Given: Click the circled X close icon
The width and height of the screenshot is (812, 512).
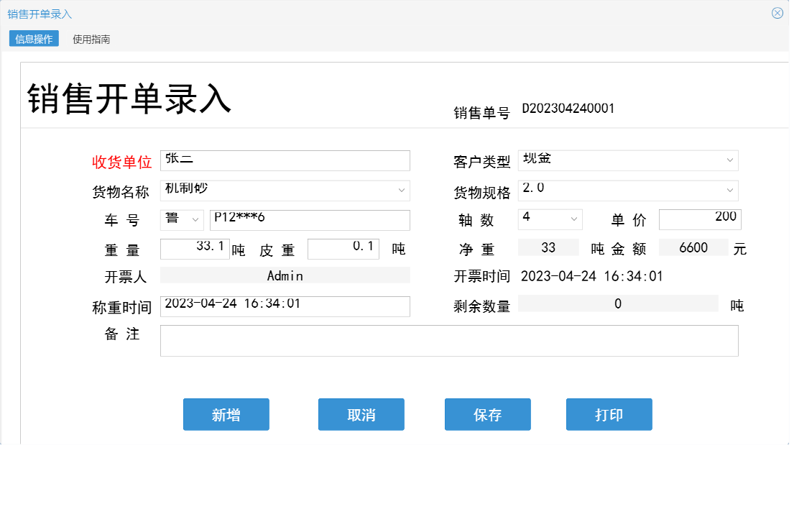Looking at the screenshot, I should 777,12.
